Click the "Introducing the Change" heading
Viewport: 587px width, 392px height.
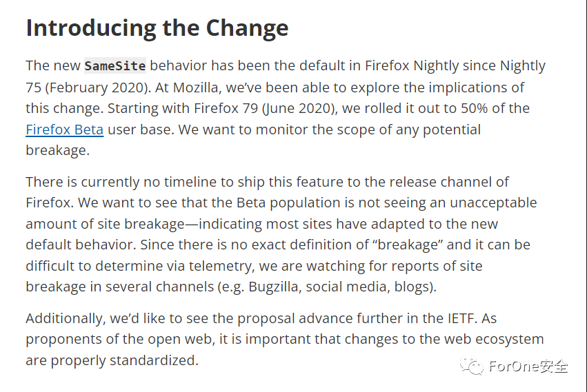point(157,28)
